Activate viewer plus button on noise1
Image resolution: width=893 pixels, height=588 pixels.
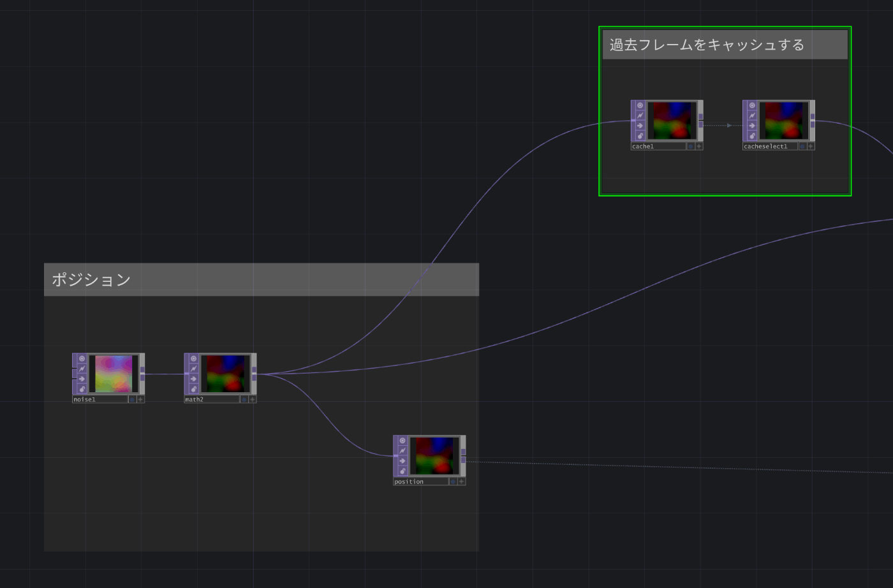(x=141, y=399)
